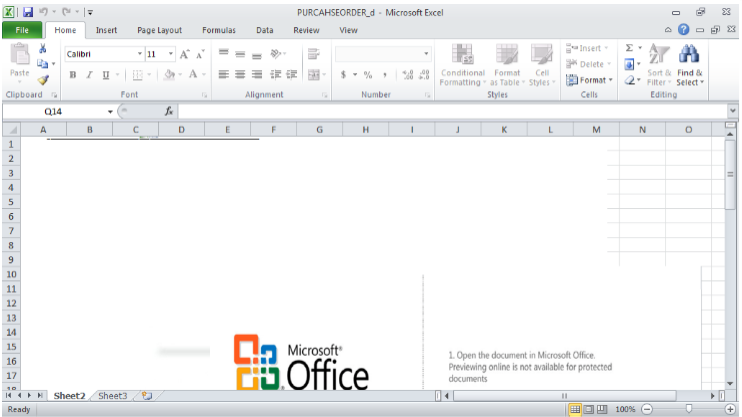Screen dimensions: 742x417
Task: Click the Clear eraser icon
Action: point(629,80)
